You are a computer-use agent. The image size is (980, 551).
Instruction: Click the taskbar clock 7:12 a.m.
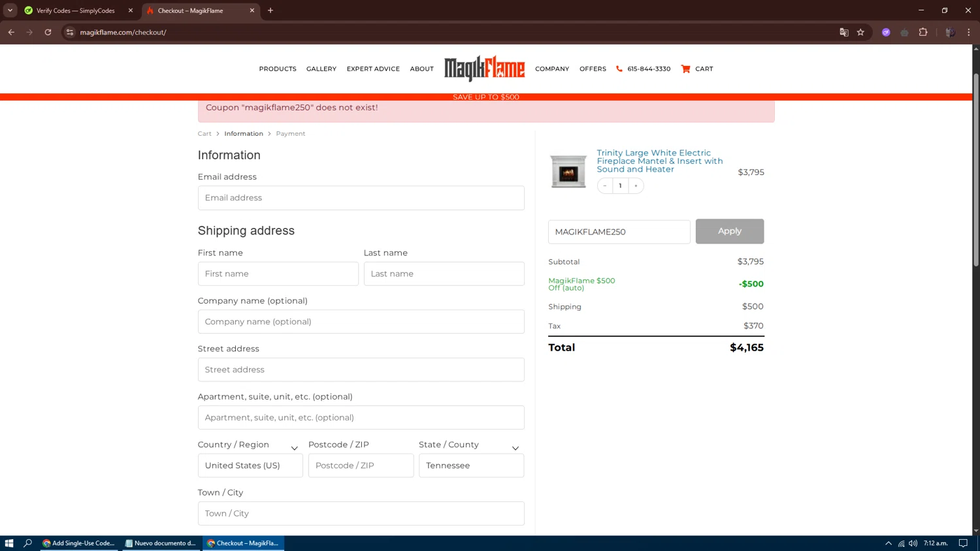936,543
